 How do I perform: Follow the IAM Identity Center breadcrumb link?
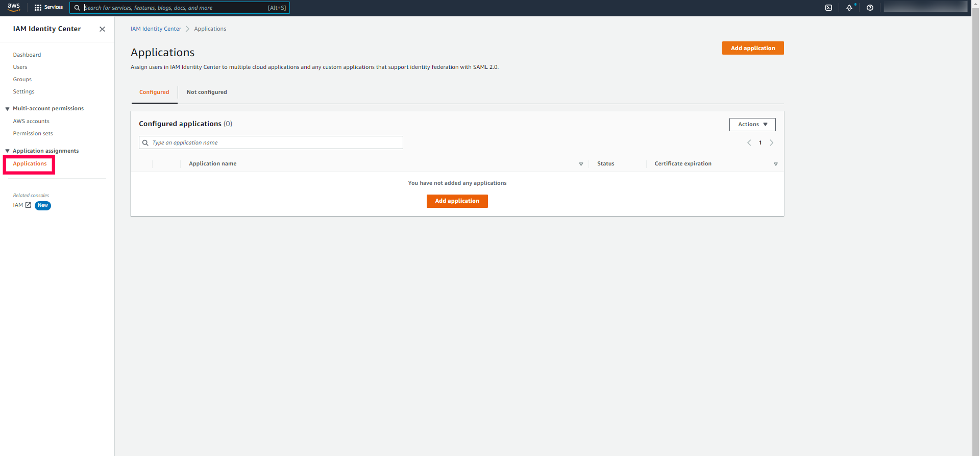point(156,29)
